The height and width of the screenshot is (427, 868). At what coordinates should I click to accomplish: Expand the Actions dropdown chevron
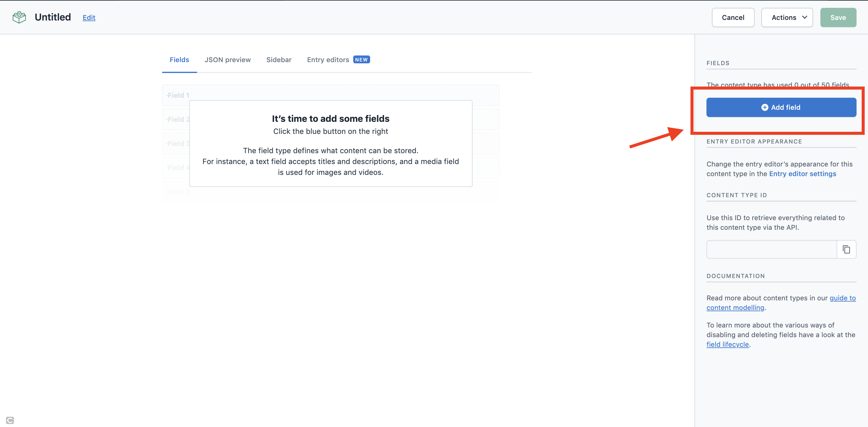[x=805, y=17]
